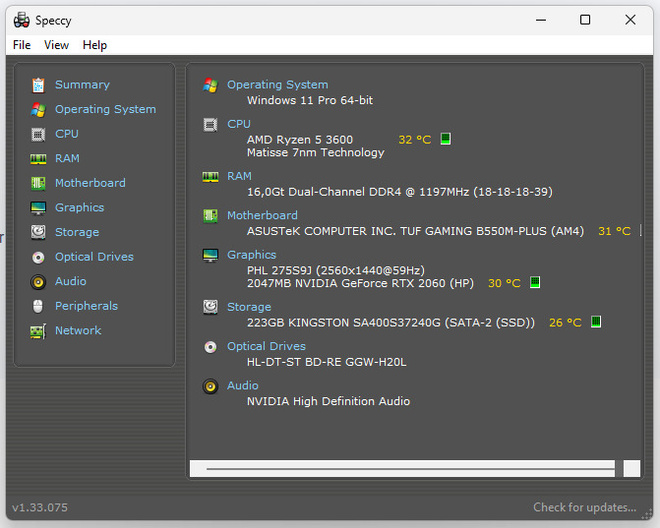Click the Audio speaker icon in sidebar
Viewport: 660px width, 528px height.
[38, 282]
